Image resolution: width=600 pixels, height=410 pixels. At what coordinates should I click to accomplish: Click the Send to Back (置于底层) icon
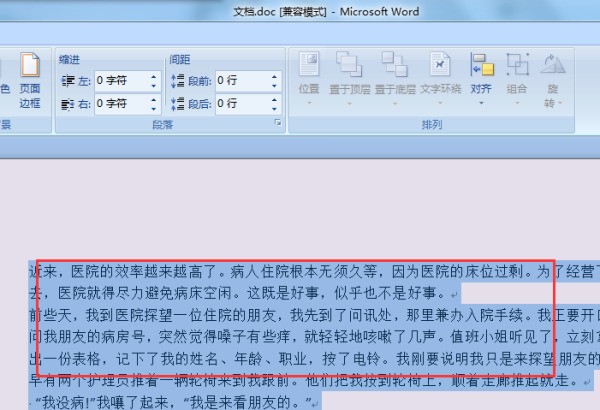[395, 64]
